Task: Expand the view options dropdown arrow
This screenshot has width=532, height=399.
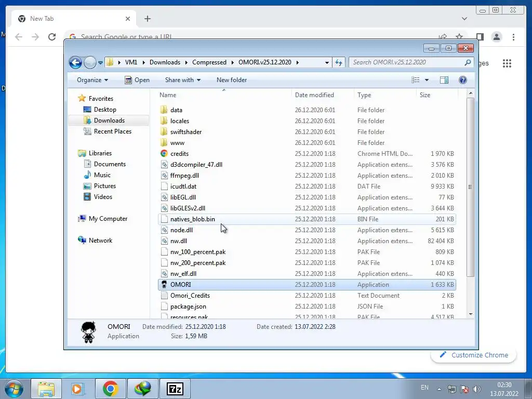Action: click(x=427, y=80)
